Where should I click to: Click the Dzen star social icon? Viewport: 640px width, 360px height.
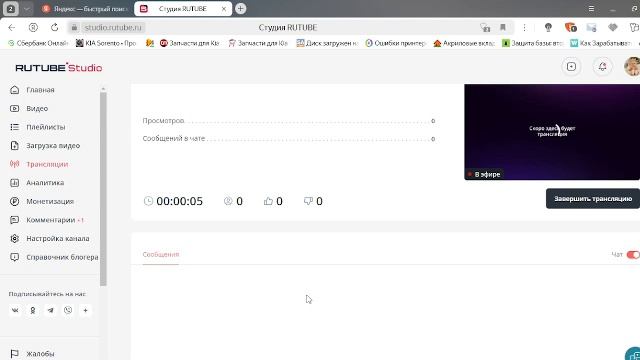click(x=85, y=311)
